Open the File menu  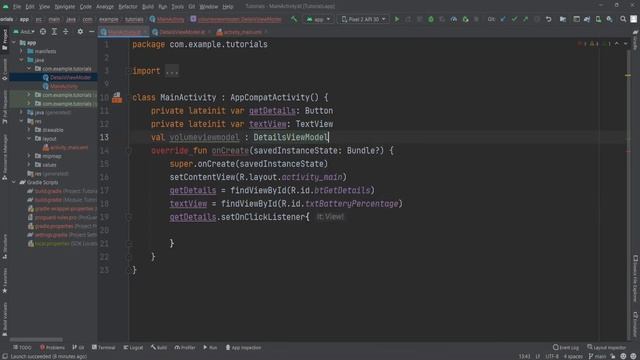click(x=17, y=7)
